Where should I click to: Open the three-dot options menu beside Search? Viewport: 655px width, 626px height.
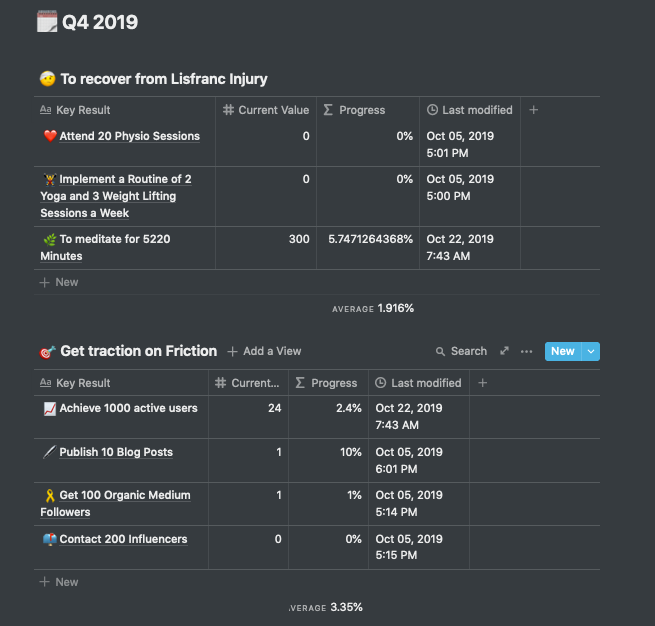(526, 351)
